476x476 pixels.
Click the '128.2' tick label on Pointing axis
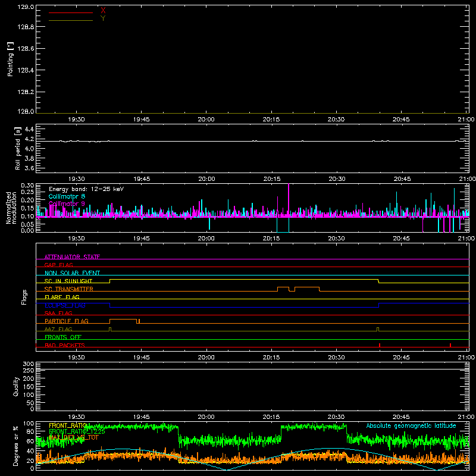(26, 92)
